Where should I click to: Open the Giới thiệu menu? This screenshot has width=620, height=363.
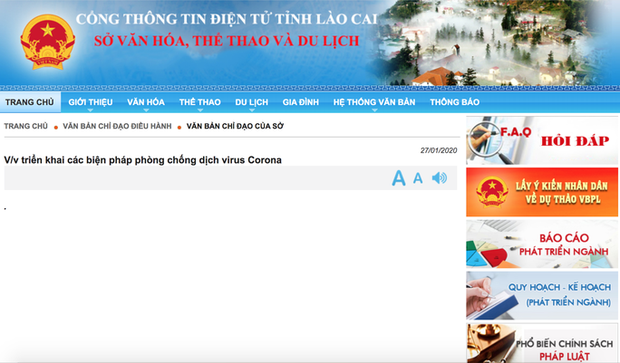pyautogui.click(x=91, y=102)
